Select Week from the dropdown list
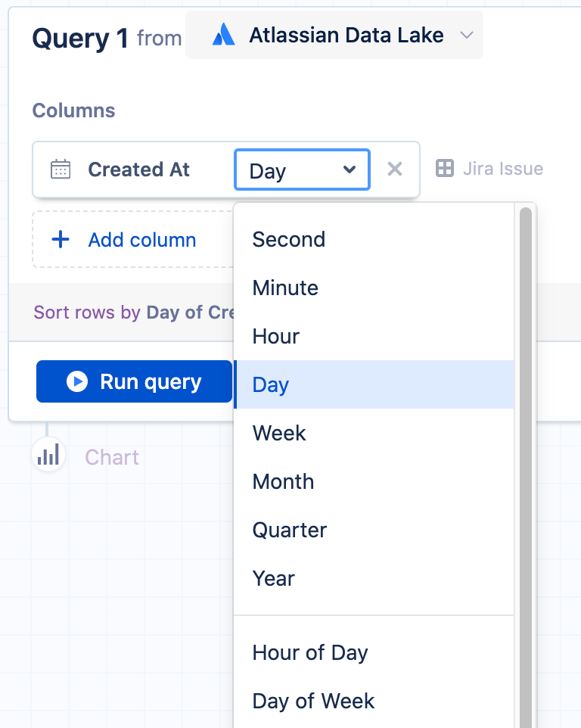 coord(374,433)
